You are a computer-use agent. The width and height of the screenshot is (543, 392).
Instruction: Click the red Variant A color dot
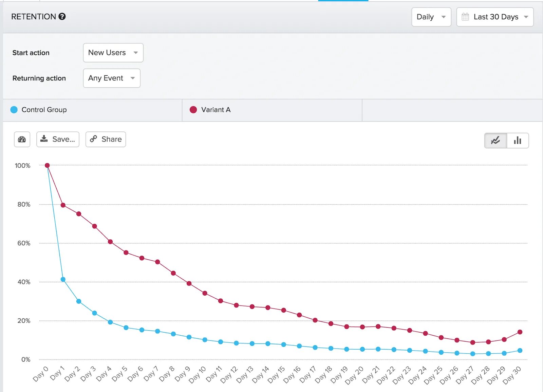(x=193, y=110)
